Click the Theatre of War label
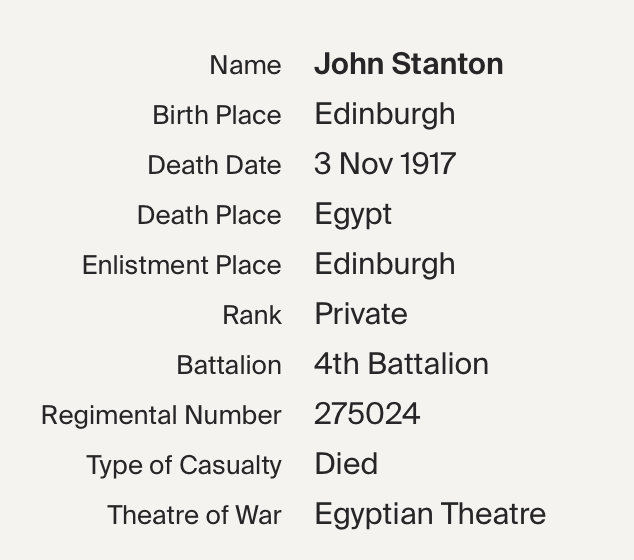The width and height of the screenshot is (634, 560). click(194, 515)
